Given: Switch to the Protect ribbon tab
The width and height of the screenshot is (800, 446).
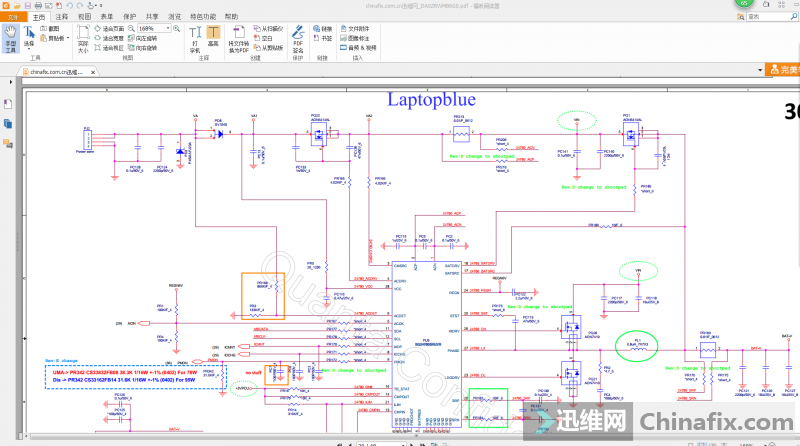Looking at the screenshot, I should (130, 17).
